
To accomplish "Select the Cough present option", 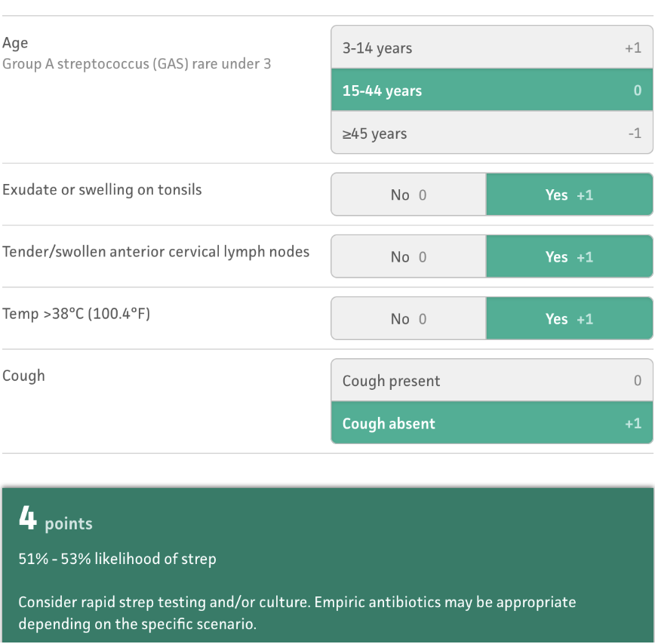I will point(491,381).
